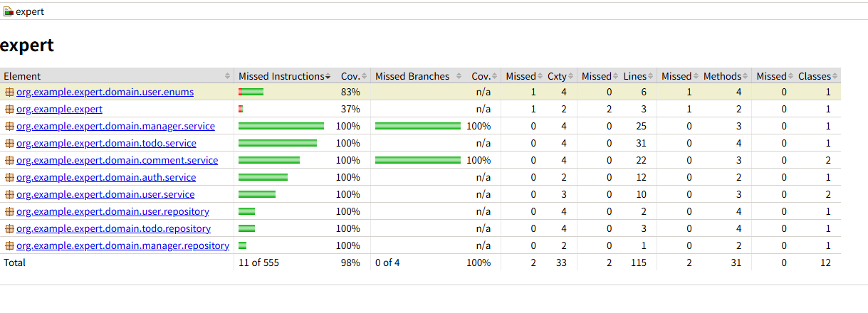The height and width of the screenshot is (313, 868).
Task: Open org.example.expert.domain.user.enums package link
Action: (105, 92)
